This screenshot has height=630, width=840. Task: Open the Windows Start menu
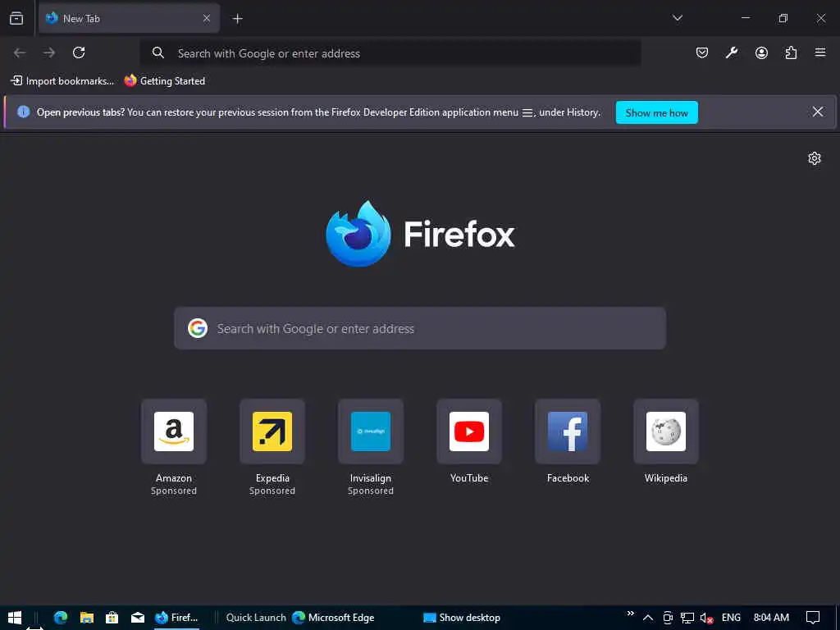tap(15, 618)
